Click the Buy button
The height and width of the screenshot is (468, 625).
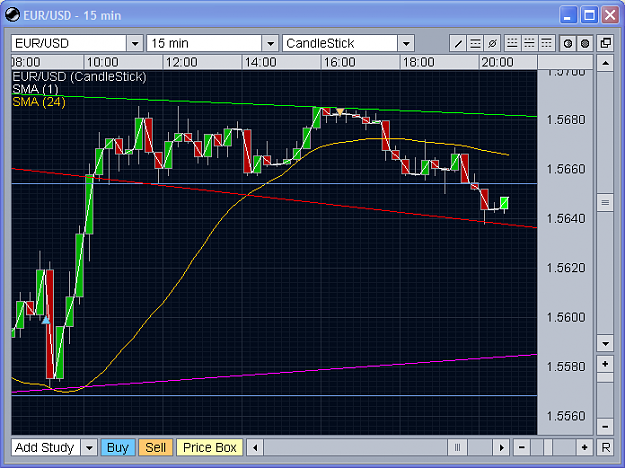(118, 448)
